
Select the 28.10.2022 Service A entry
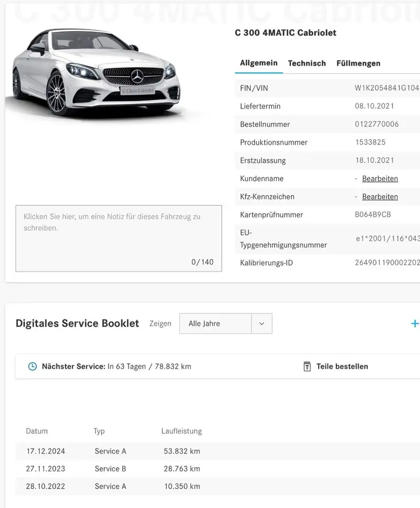pyautogui.click(x=111, y=486)
